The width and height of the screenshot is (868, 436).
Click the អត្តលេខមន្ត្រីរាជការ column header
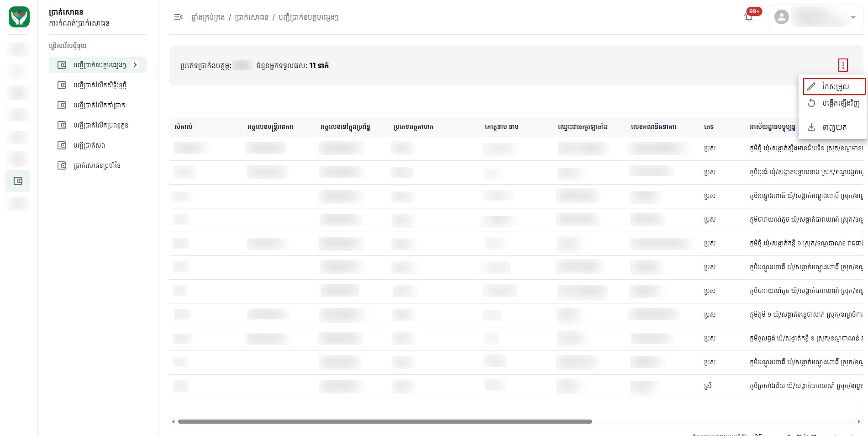(270, 127)
